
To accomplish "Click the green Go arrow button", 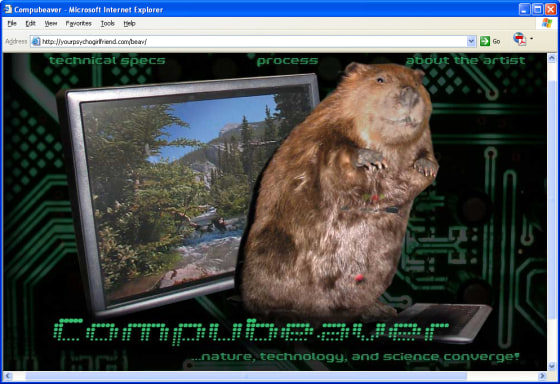I will 485,41.
